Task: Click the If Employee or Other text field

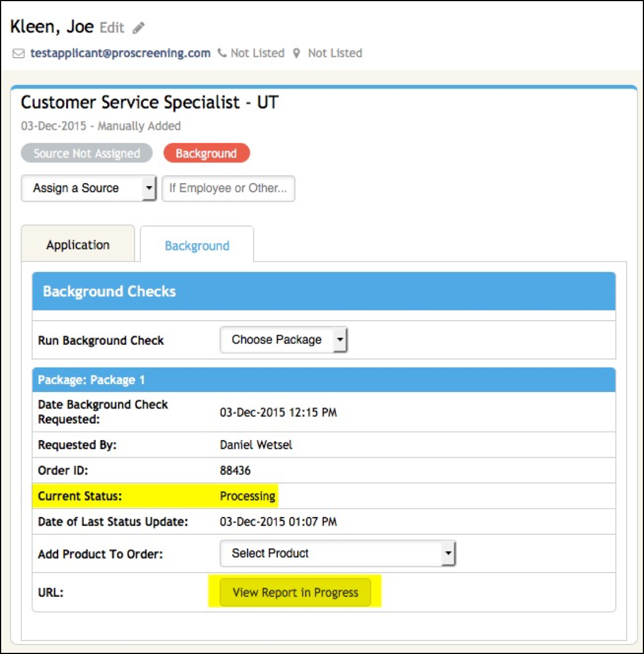Action: [228, 188]
